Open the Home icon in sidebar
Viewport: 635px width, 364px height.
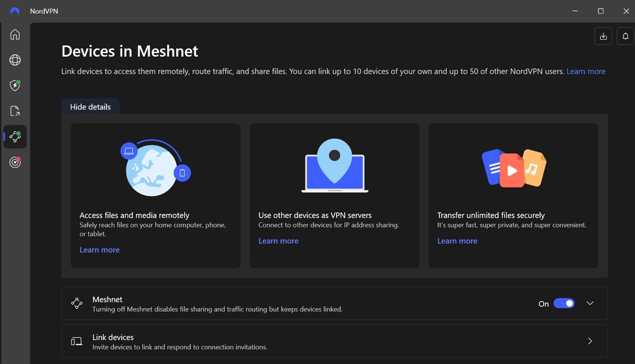15,35
